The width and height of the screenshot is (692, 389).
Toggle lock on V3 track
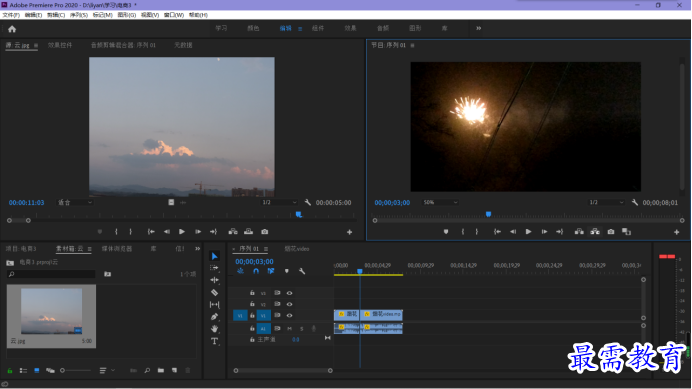(x=252, y=293)
